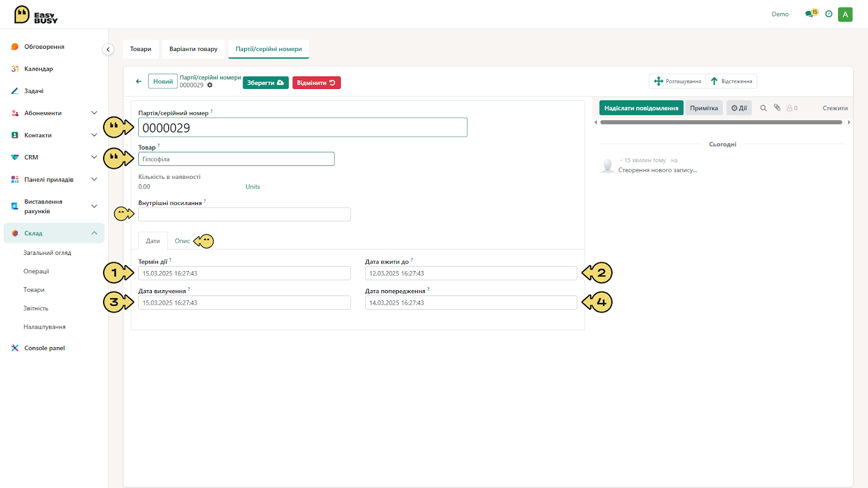The image size is (868, 488).
Task: Click the followers icon showing 0
Action: coord(792,108)
